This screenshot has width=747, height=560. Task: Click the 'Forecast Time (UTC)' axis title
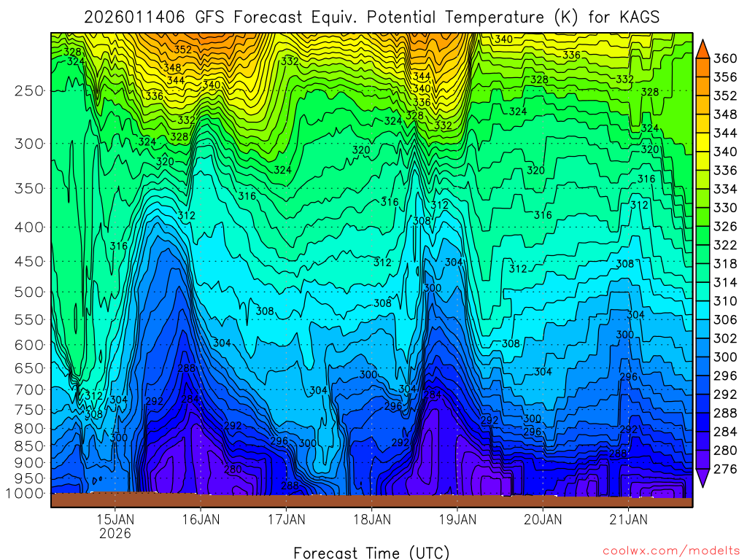tap(371, 553)
